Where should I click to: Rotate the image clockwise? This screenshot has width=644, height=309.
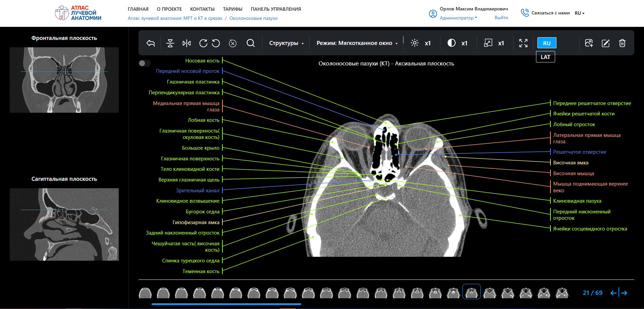coord(203,43)
